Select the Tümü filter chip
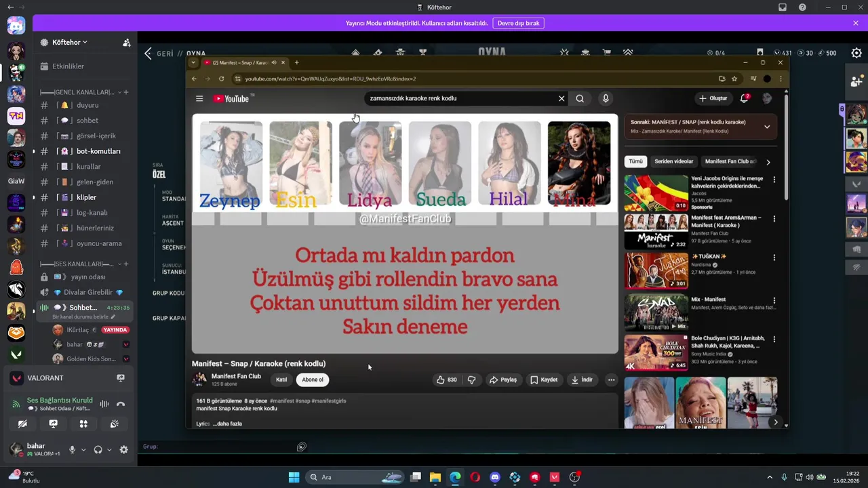The image size is (868, 488). (x=635, y=161)
